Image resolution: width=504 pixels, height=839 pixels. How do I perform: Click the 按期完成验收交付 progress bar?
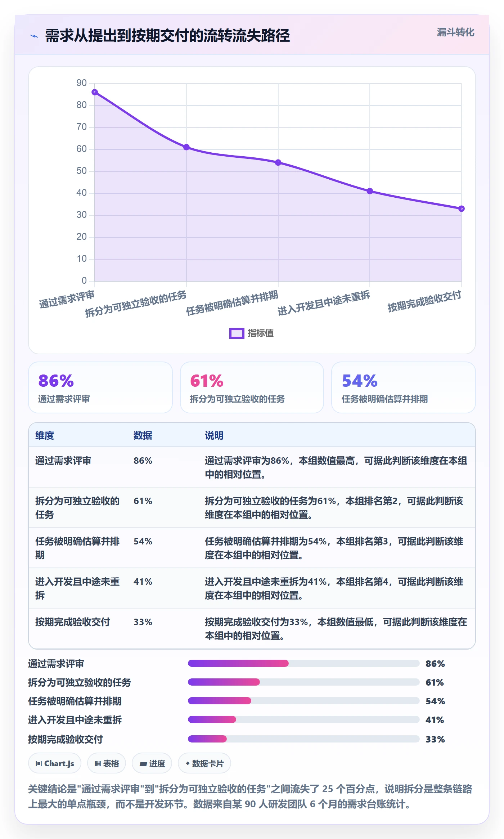(x=304, y=739)
